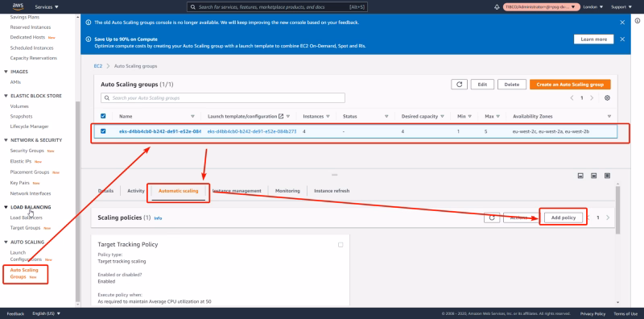The height and width of the screenshot is (319, 644).
Task: Open the Automatic scaling tab
Action: (x=178, y=191)
